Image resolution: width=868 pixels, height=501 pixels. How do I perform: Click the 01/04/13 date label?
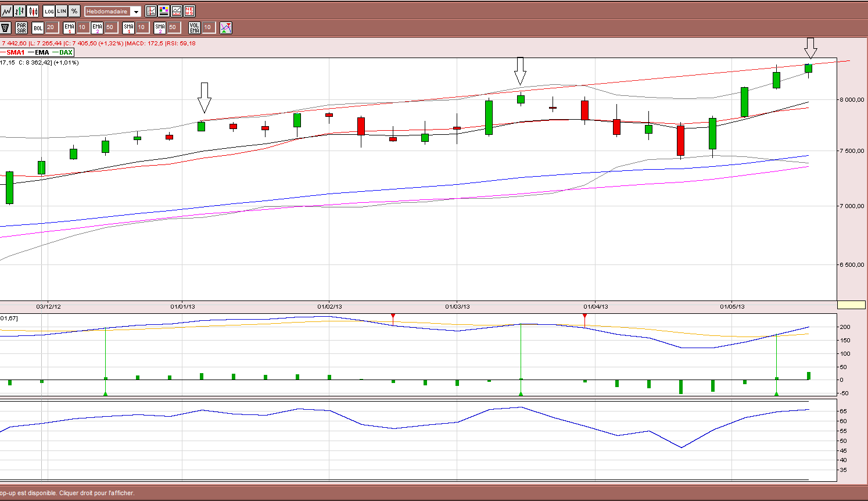pyautogui.click(x=596, y=306)
